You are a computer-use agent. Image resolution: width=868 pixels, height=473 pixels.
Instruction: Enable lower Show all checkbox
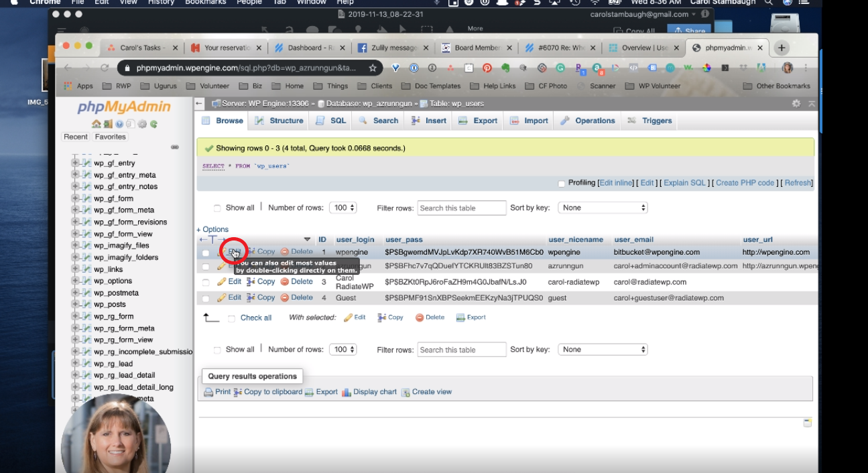click(216, 350)
